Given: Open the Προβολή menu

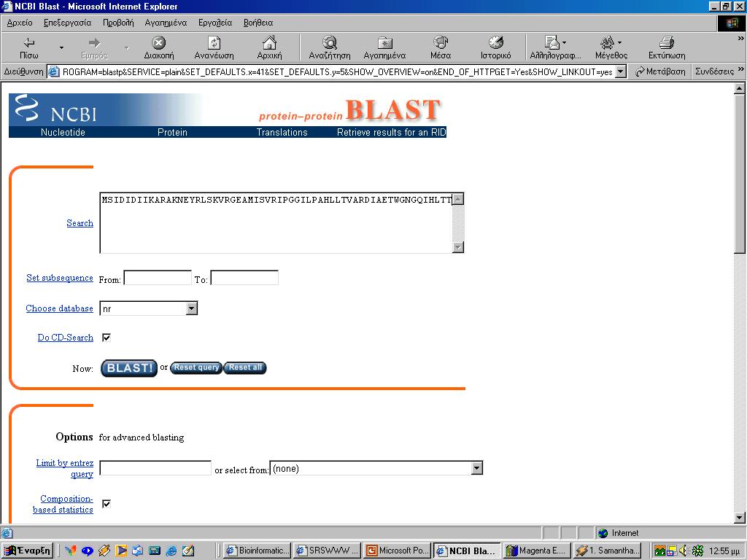Looking at the screenshot, I should (118, 23).
